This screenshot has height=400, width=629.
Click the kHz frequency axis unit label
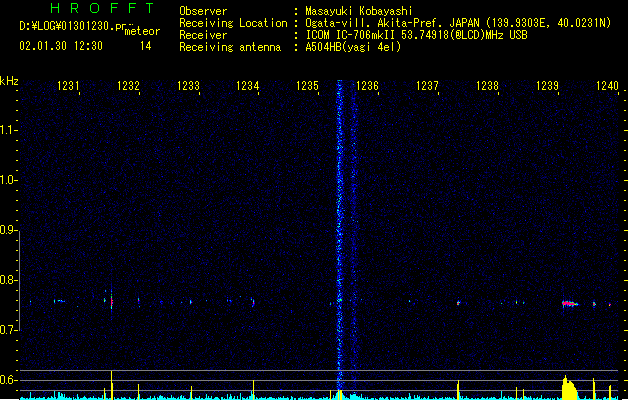(9, 81)
